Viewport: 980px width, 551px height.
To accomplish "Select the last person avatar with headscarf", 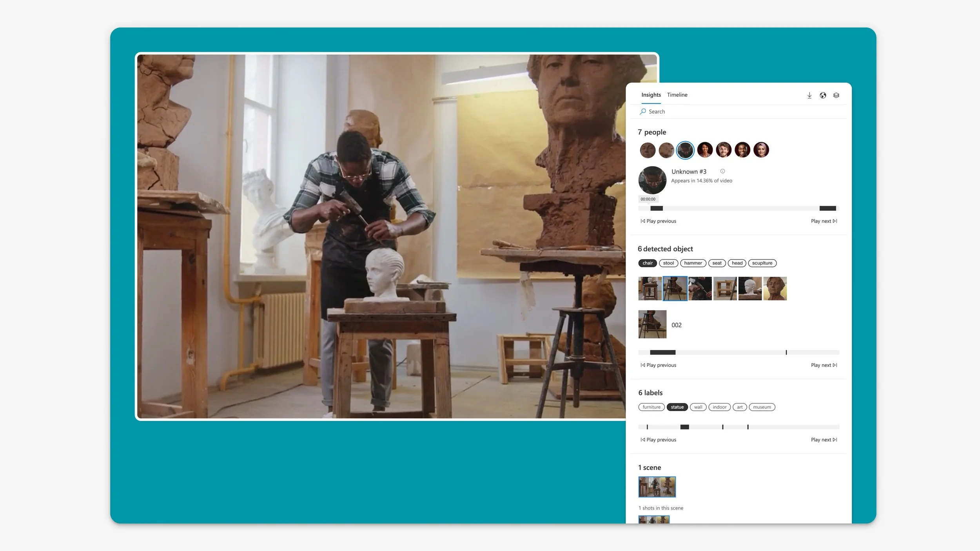I will coord(761,150).
